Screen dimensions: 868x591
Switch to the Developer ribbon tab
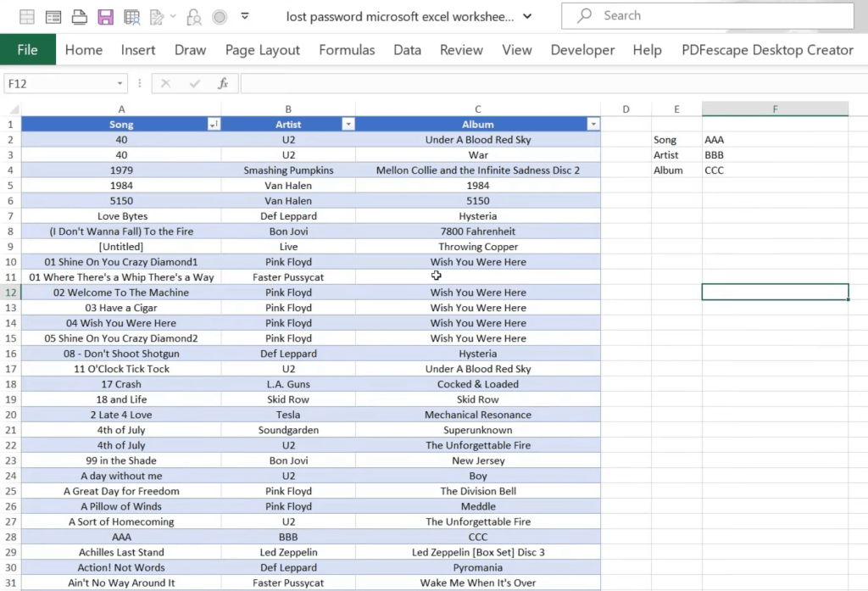(582, 50)
